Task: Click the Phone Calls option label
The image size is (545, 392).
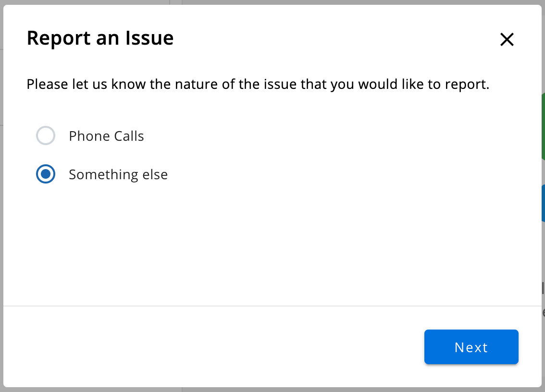Action: click(x=106, y=136)
